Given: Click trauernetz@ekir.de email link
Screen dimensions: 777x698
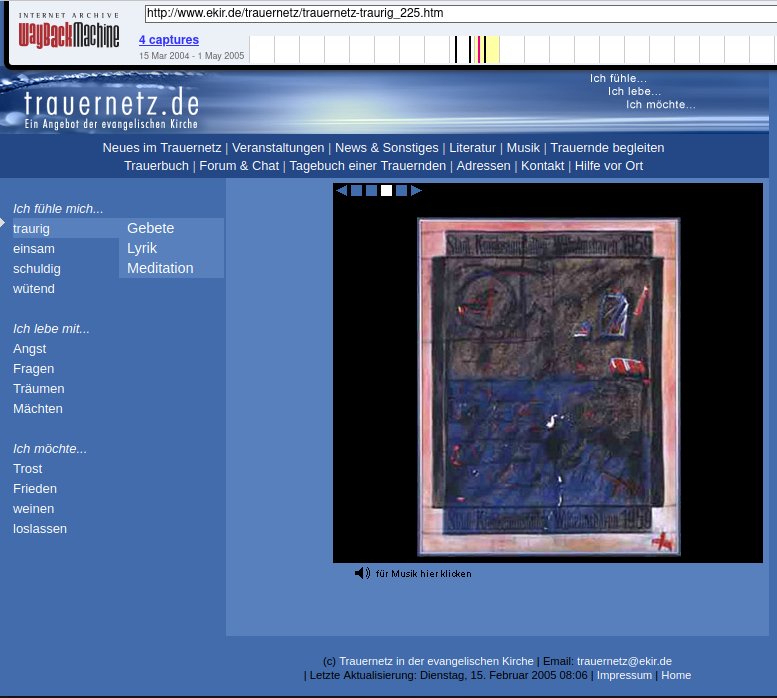Looking at the screenshot, I should [x=624, y=661].
